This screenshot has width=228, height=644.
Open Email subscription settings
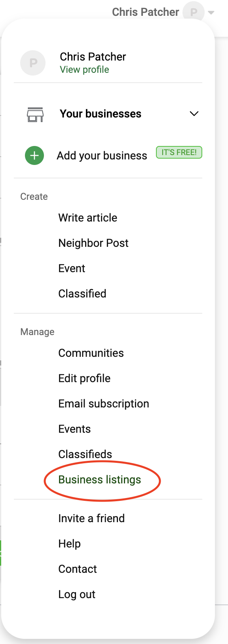pos(104,403)
